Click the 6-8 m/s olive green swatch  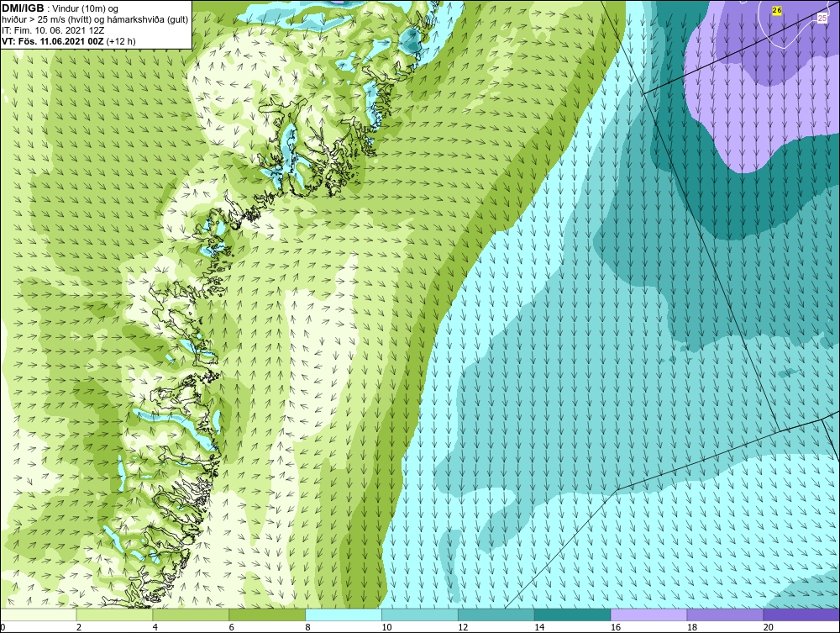267,615
